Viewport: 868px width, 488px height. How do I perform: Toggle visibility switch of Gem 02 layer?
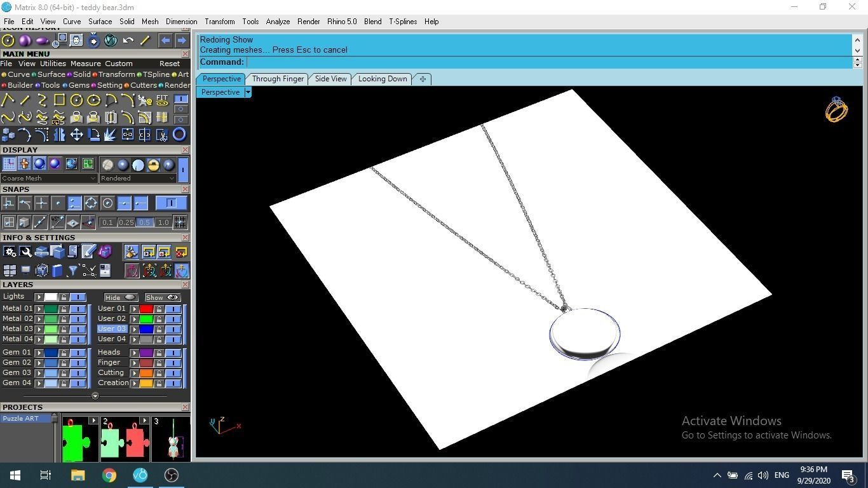[x=78, y=363]
